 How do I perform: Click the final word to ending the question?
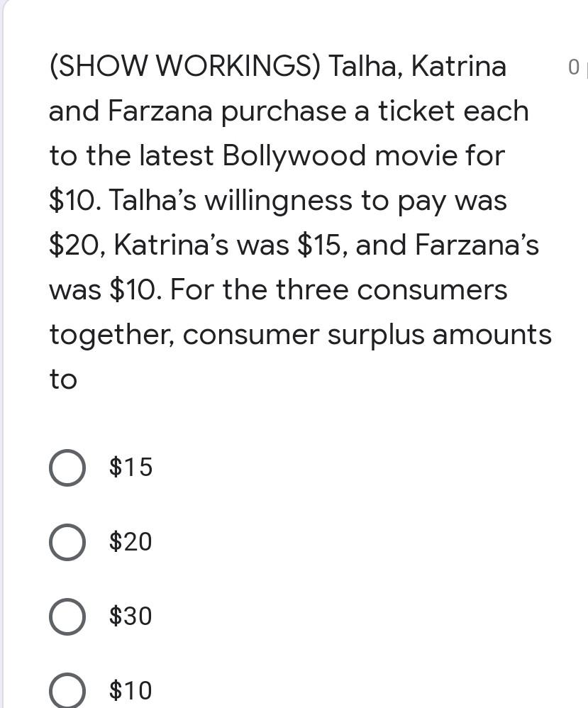point(63,380)
